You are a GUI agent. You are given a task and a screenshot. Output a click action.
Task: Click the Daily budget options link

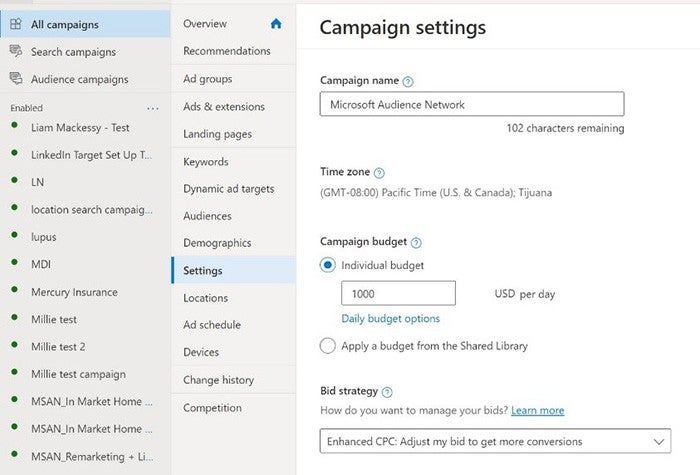click(x=391, y=319)
